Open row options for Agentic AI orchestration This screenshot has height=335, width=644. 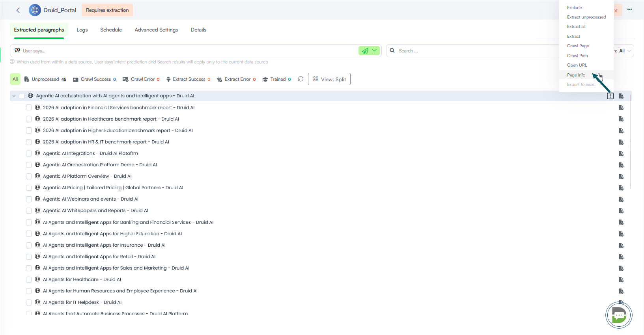[610, 96]
